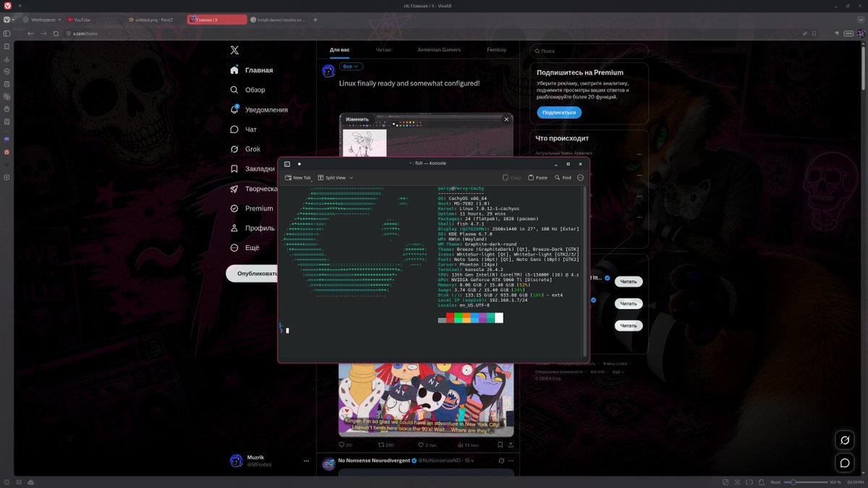Open No Nonsense Neurodivergent profile name
This screenshot has width=868, height=488.
coord(373,461)
